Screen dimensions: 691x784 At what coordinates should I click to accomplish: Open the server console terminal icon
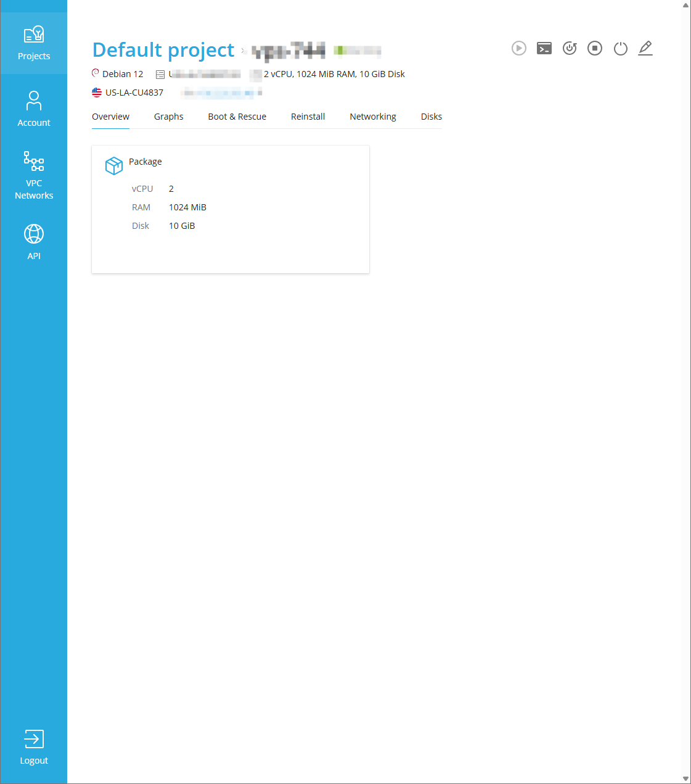point(544,48)
